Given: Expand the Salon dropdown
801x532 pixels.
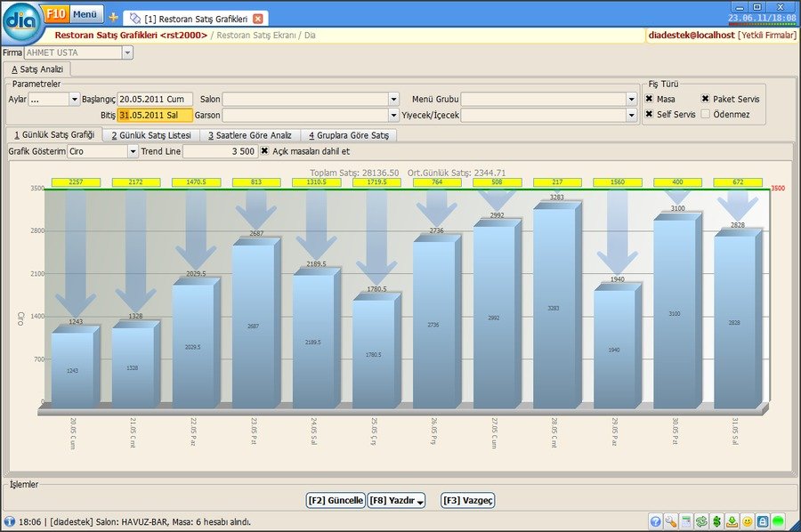Looking at the screenshot, I should tap(393, 99).
